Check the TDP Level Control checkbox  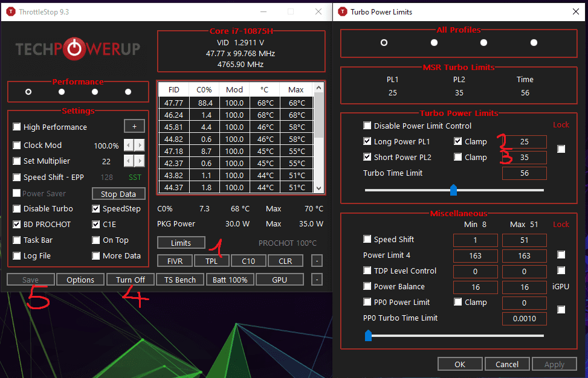tap(367, 270)
